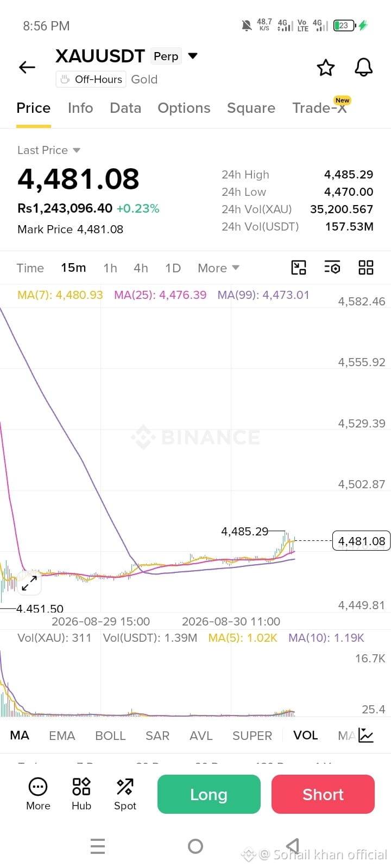This screenshot has width=391, height=868.
Task: Add XAUUSDT to favorites with star
Action: pos(326,68)
